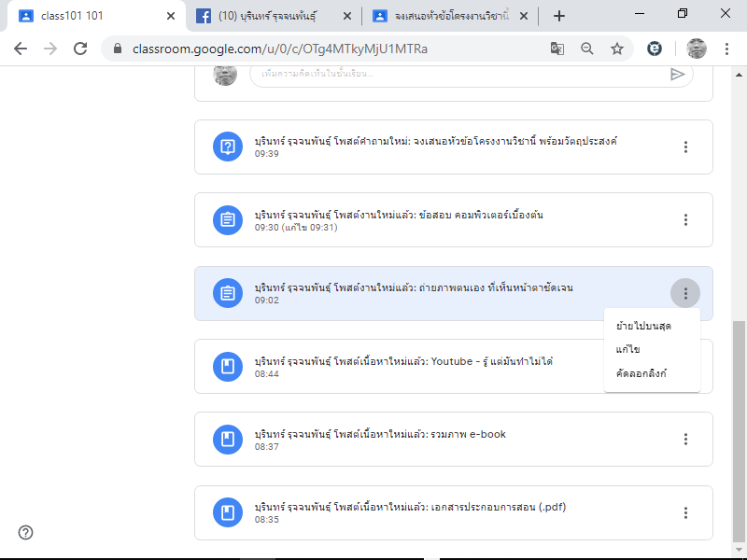Click the scrollbar up arrow
The height and width of the screenshot is (560, 747).
tap(739, 75)
